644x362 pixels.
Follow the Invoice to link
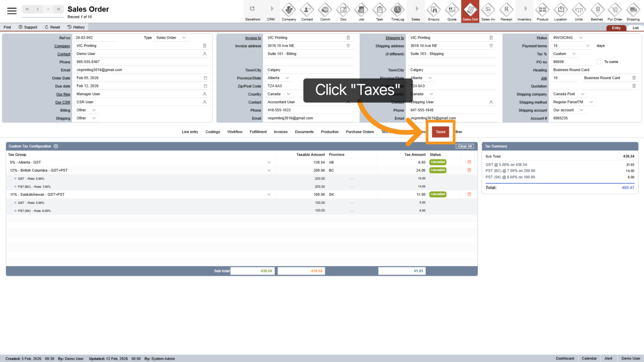point(253,38)
